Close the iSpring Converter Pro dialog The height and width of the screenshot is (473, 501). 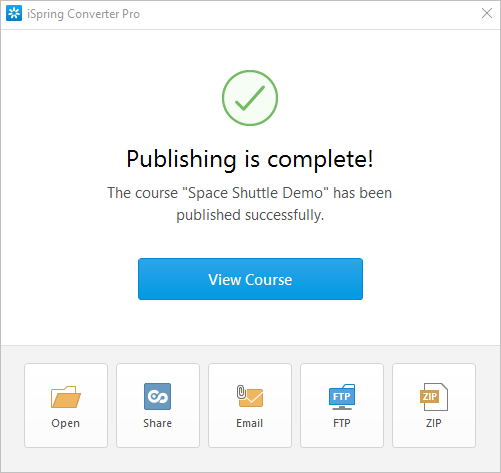pyautogui.click(x=487, y=13)
